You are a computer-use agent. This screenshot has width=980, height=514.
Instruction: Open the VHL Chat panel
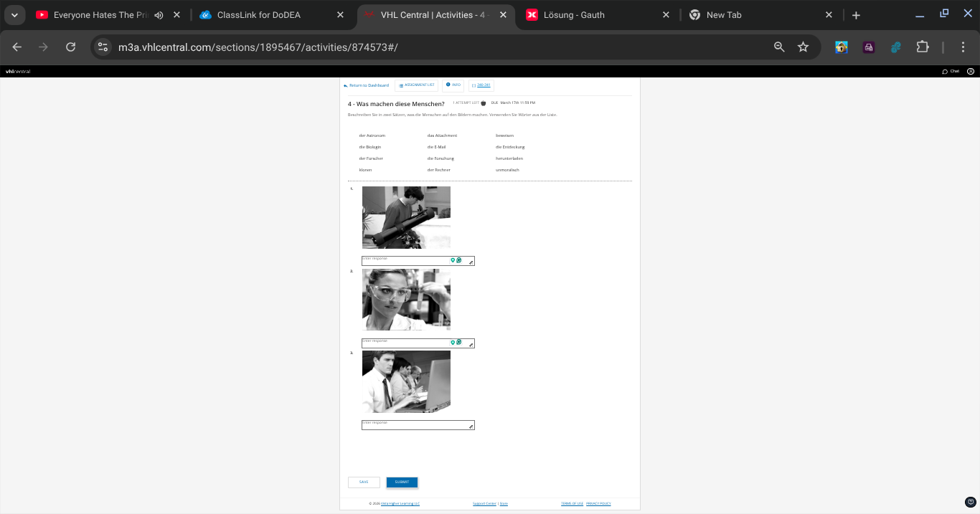951,72
